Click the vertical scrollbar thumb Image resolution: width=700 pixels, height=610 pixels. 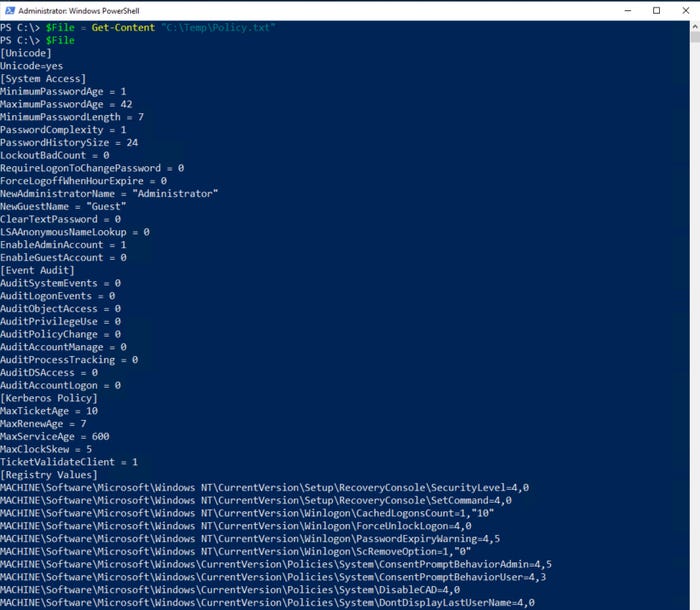tap(695, 37)
